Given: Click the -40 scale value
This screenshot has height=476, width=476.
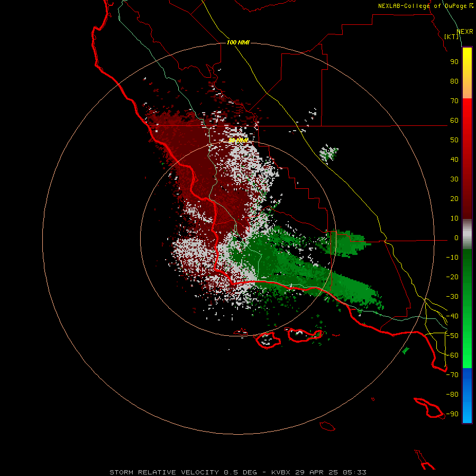Looking at the screenshot, I should pyautogui.click(x=452, y=316).
